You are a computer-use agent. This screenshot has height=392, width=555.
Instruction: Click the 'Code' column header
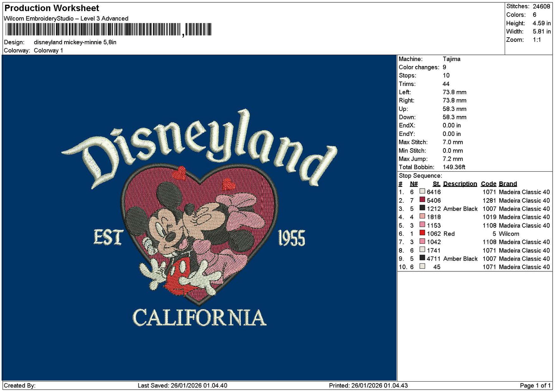click(x=489, y=184)
